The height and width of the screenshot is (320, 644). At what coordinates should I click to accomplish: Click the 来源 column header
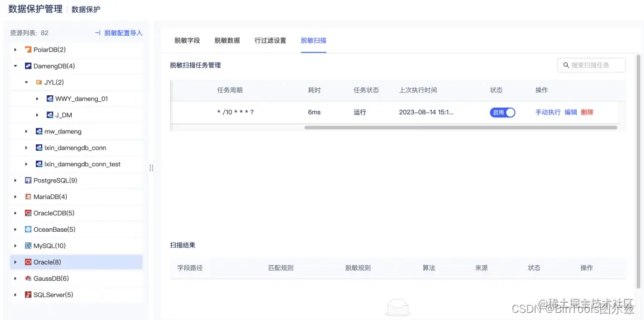(x=481, y=268)
